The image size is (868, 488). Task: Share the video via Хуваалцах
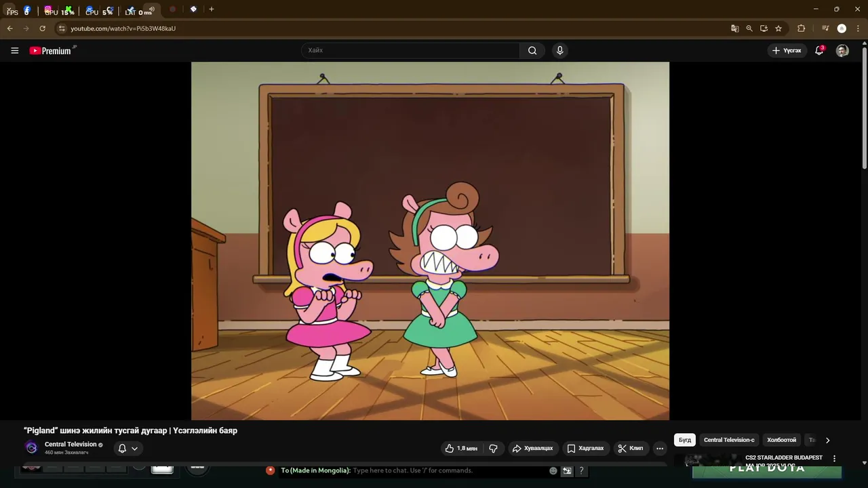532,448
